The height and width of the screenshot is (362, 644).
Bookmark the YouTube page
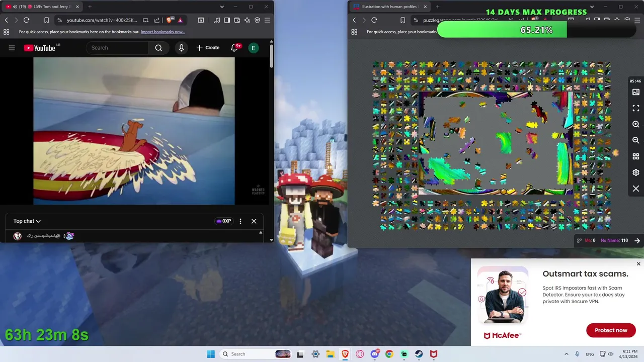(46, 20)
